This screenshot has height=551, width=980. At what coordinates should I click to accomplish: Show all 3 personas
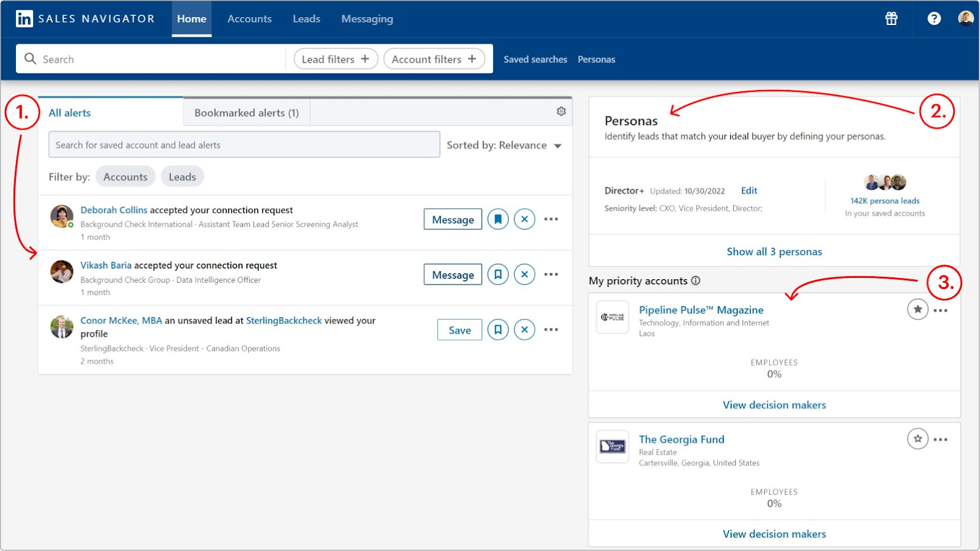coord(774,251)
